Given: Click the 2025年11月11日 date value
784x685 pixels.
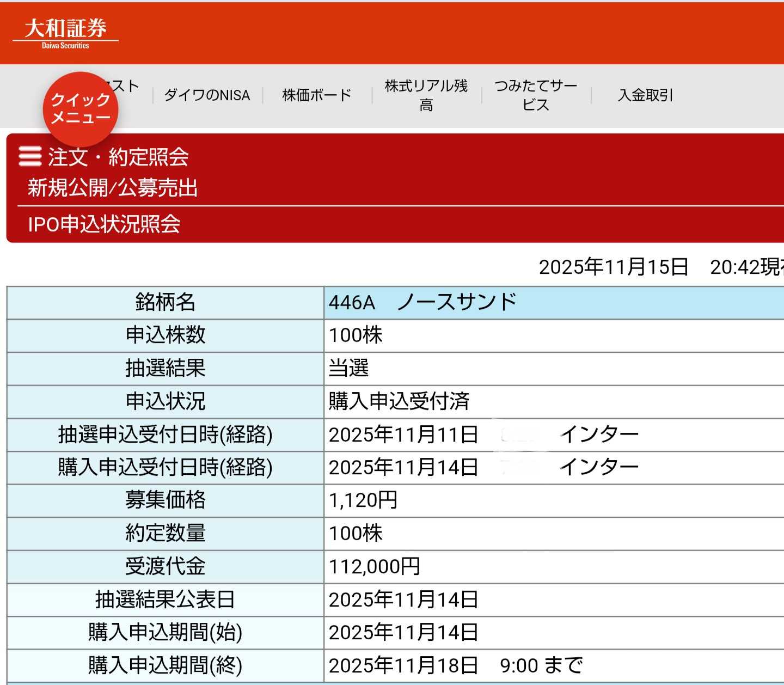Looking at the screenshot, I should (403, 434).
